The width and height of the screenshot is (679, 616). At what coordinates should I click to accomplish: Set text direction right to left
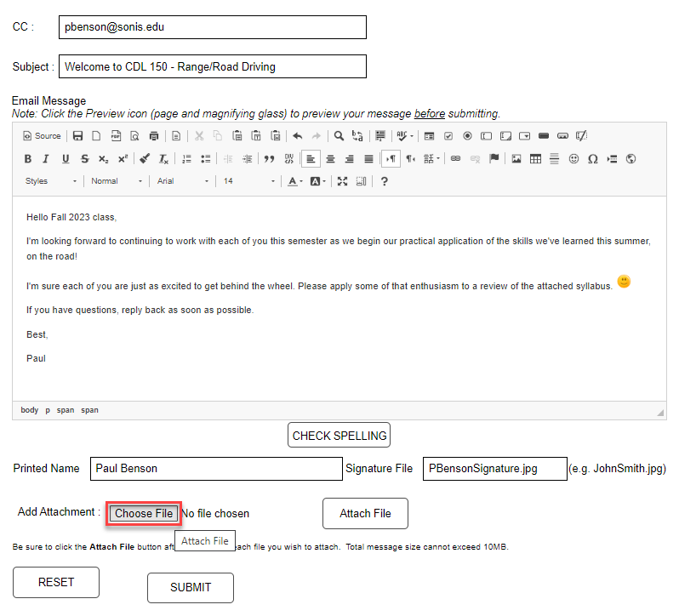(x=409, y=159)
